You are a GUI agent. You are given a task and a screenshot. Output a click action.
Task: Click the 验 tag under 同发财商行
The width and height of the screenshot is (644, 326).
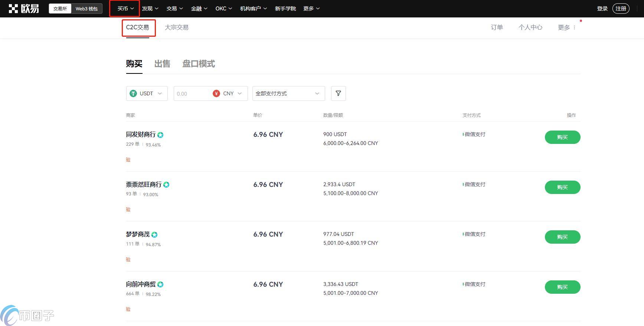[x=128, y=159]
